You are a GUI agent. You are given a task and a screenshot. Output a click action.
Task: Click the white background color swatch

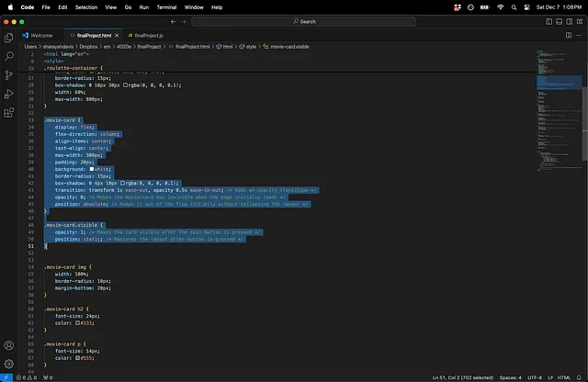pos(91,169)
